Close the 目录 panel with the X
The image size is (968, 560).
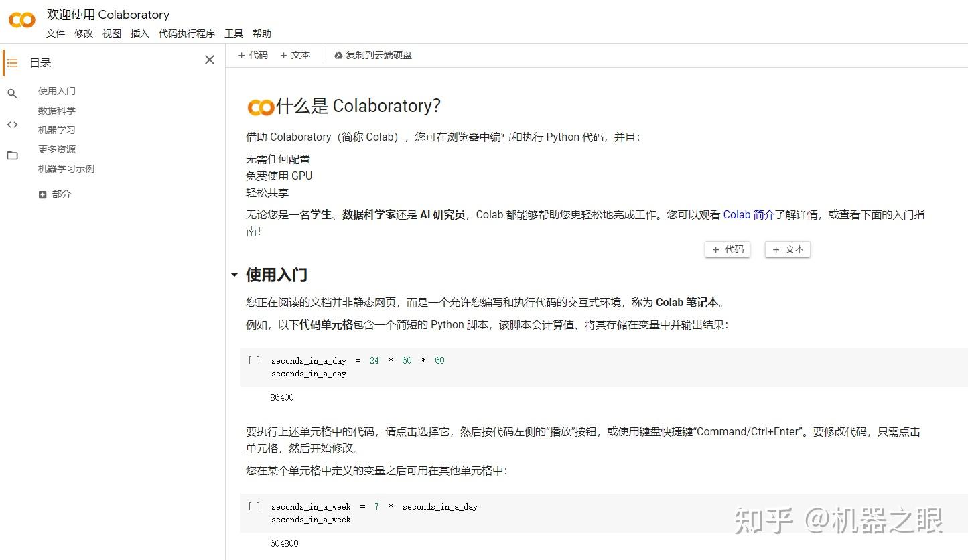pyautogui.click(x=209, y=60)
